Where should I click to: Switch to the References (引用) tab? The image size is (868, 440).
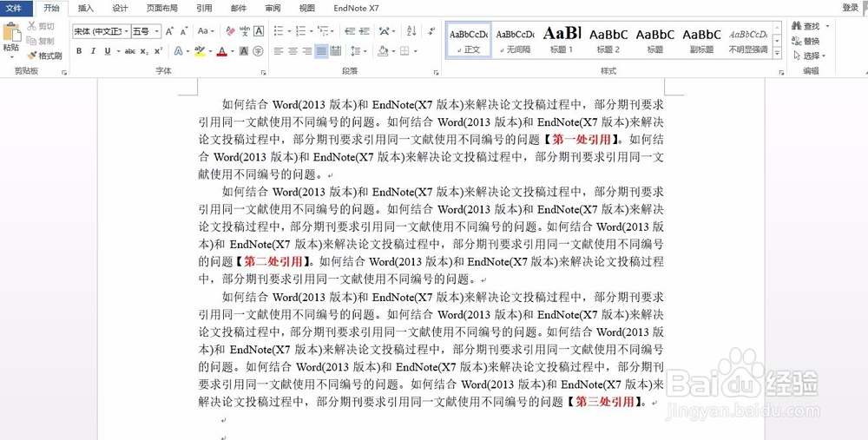point(204,8)
